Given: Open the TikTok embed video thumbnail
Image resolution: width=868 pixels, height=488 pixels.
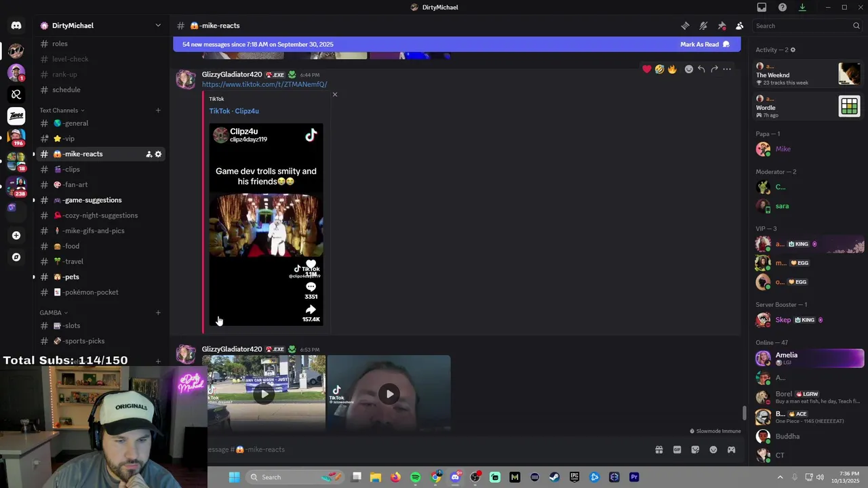Looking at the screenshot, I should click(266, 224).
